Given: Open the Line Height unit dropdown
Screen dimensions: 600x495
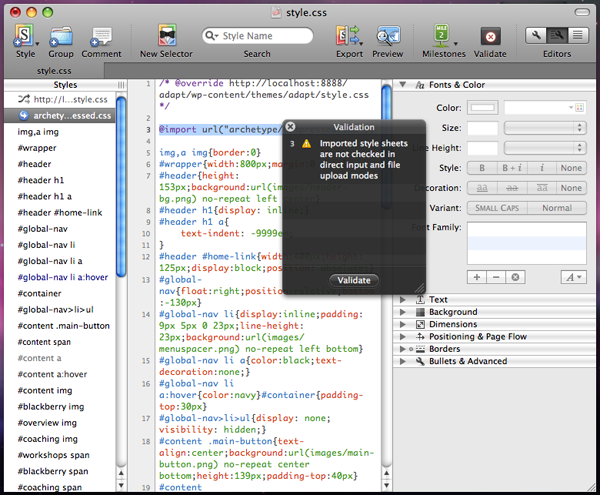Looking at the screenshot, I should 545,148.
